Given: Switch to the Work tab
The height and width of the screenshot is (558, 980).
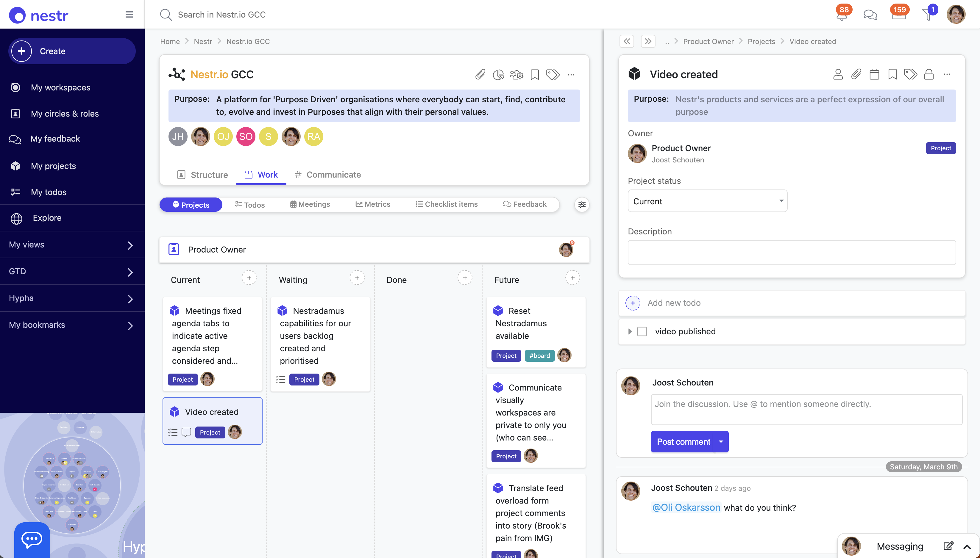Looking at the screenshot, I should click(261, 175).
